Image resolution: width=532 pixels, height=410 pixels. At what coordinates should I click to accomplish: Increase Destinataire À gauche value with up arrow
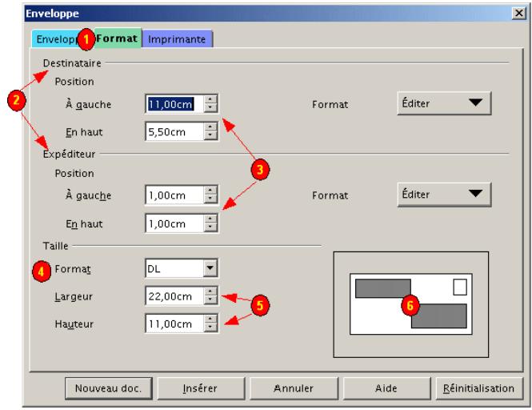pyautogui.click(x=210, y=99)
